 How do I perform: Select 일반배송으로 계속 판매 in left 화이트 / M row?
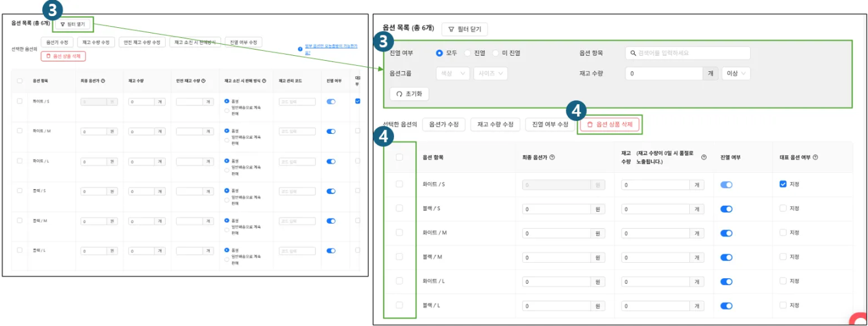click(x=227, y=139)
